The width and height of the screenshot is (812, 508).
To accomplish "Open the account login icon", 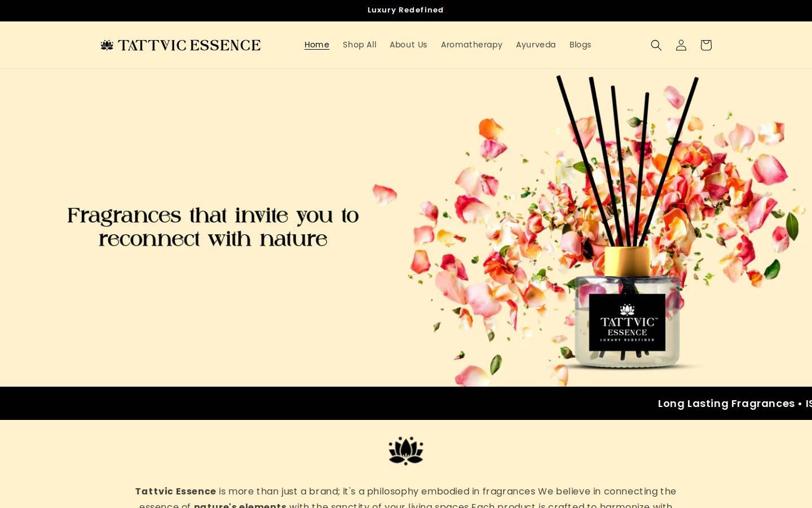I will 681,45.
